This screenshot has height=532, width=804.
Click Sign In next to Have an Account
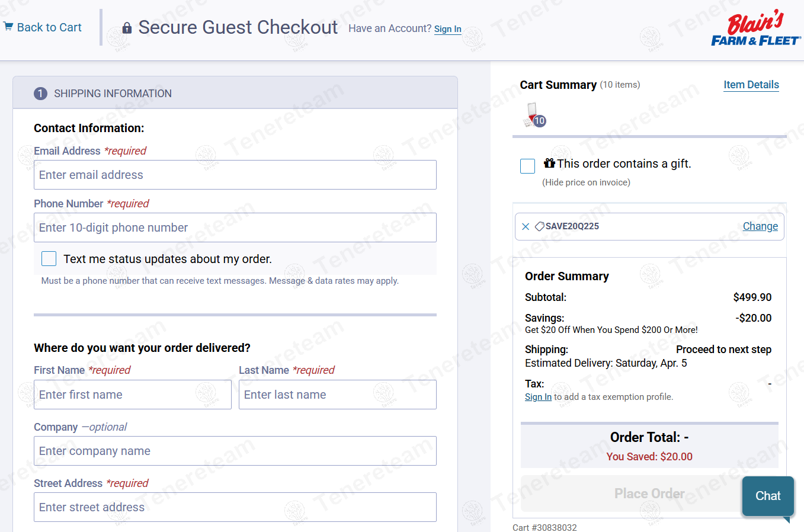[447, 29]
